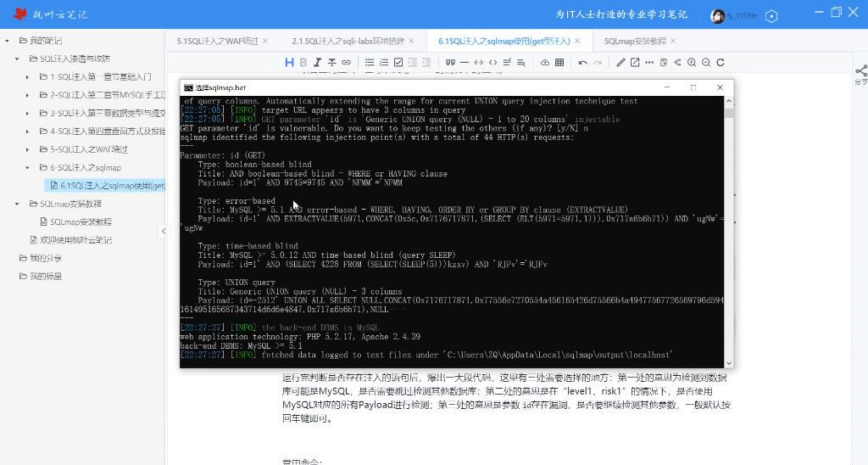Viewport: 868px width, 465px height.
Task: Click scroll-up arrow in sqlmap.bat console
Action: coord(728,102)
